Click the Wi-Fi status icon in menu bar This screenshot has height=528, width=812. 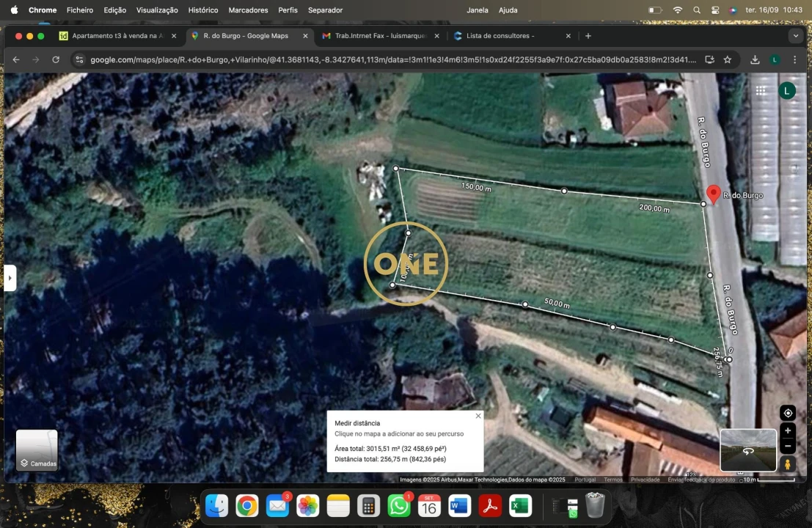[x=677, y=10]
